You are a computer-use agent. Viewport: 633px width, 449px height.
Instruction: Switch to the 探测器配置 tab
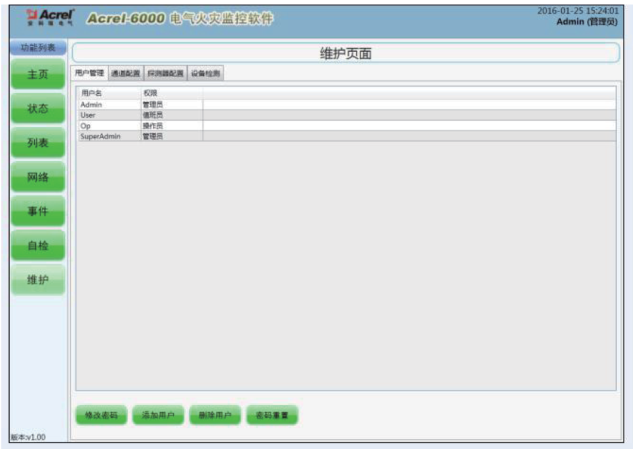coord(165,73)
